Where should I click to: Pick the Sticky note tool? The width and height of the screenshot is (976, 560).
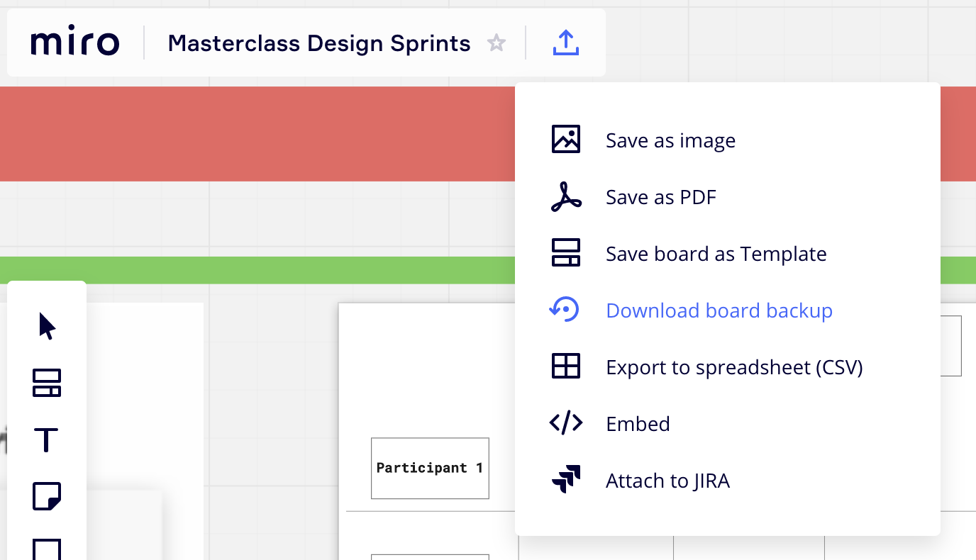point(45,496)
